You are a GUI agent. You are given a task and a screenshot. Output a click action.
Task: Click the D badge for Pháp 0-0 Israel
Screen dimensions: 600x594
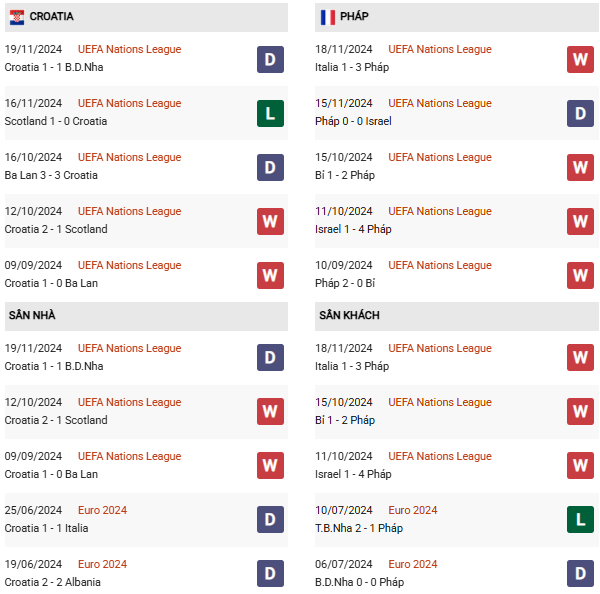(580, 113)
